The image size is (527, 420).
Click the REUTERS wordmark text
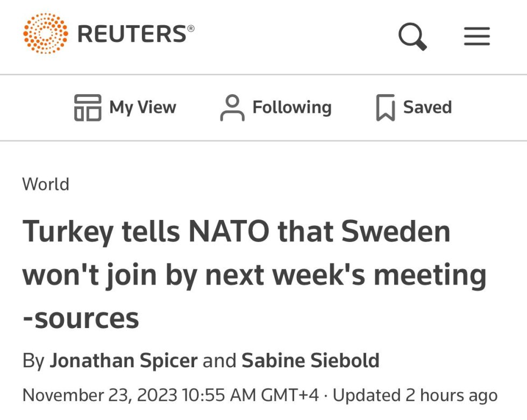pos(136,33)
